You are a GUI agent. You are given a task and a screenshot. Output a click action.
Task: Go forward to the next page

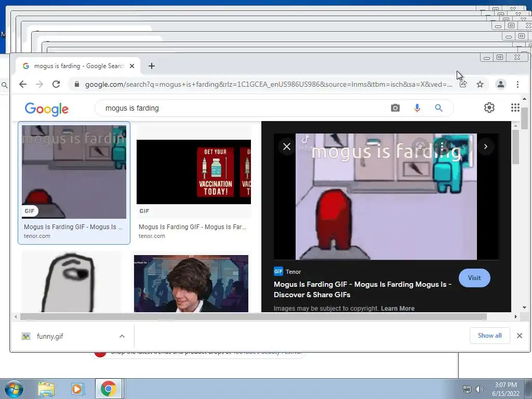[x=39, y=84]
